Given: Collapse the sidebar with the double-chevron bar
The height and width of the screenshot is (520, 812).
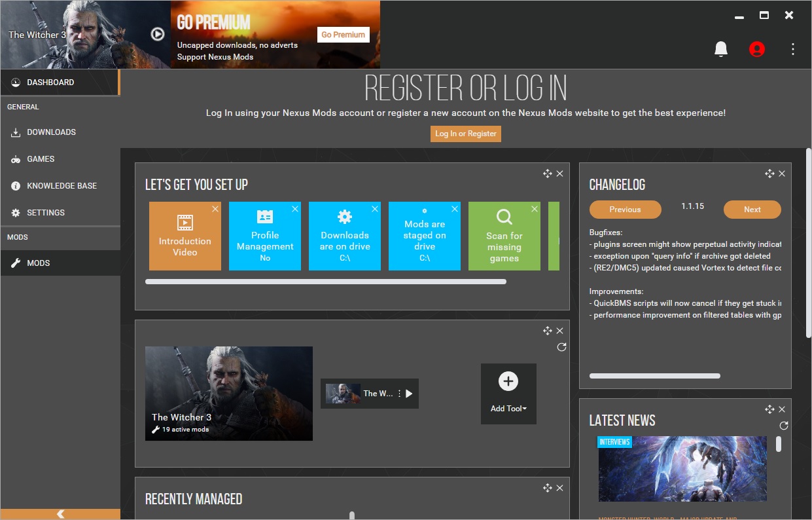Looking at the screenshot, I should pyautogui.click(x=60, y=514).
